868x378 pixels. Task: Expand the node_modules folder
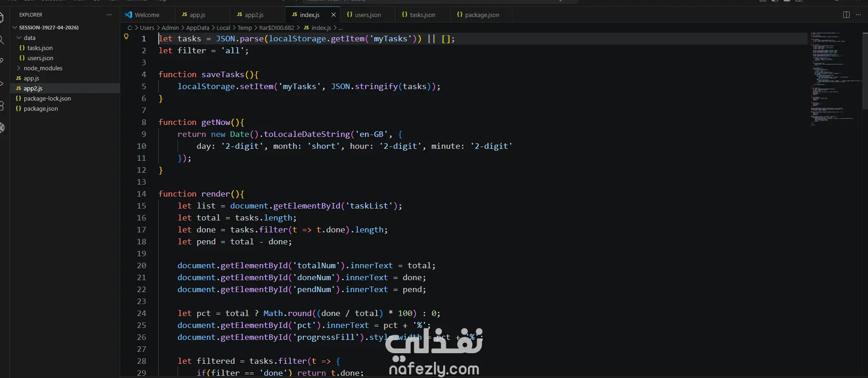pyautogui.click(x=43, y=68)
